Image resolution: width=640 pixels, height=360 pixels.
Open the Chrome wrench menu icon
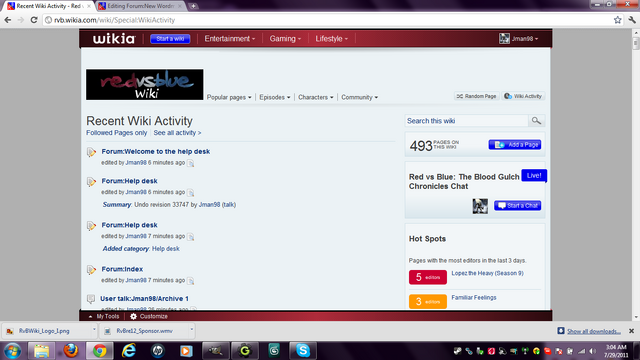pyautogui.click(x=632, y=20)
